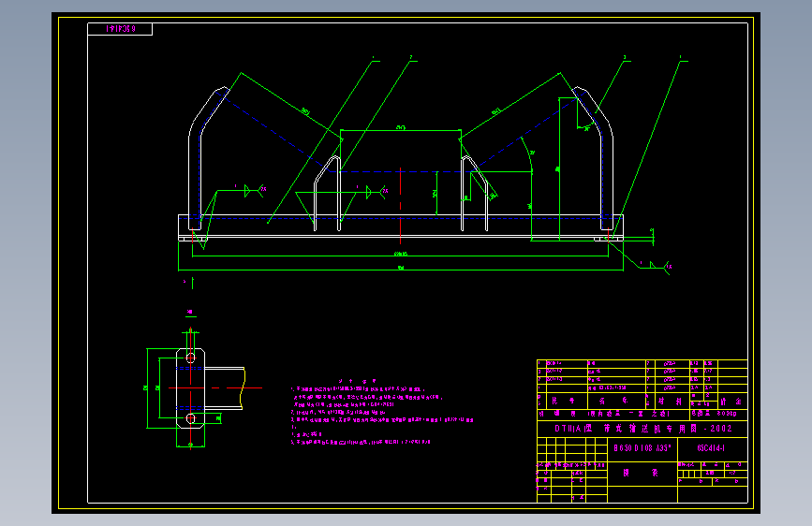Select the red vertical centerline of the frame
The height and width of the screenshot is (526, 812).
coord(400,206)
